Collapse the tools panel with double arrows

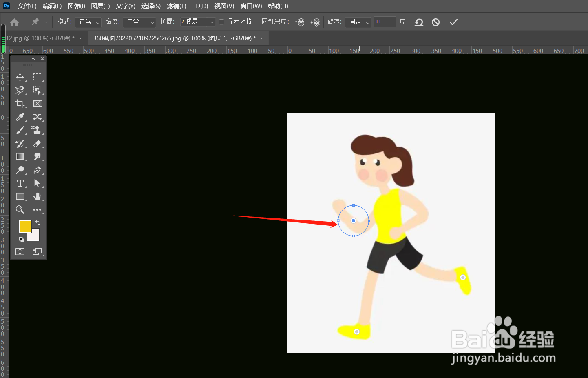[33, 59]
